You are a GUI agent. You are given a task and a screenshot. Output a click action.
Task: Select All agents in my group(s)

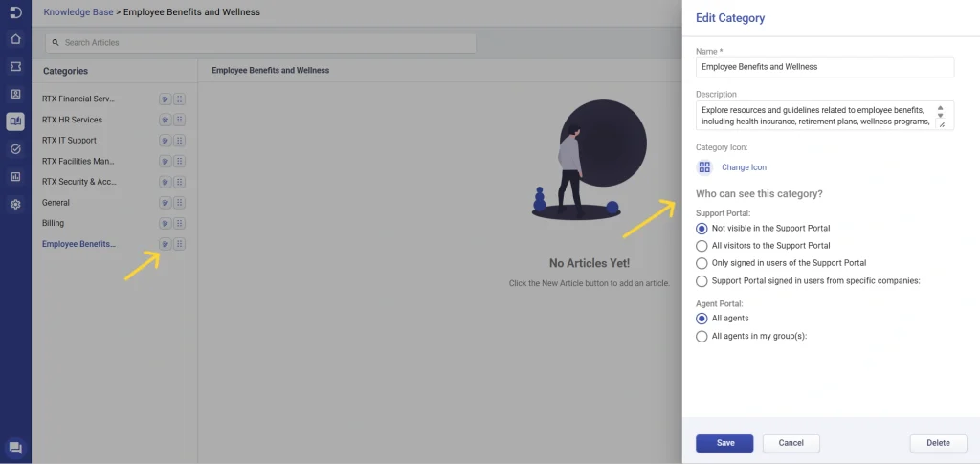point(702,336)
